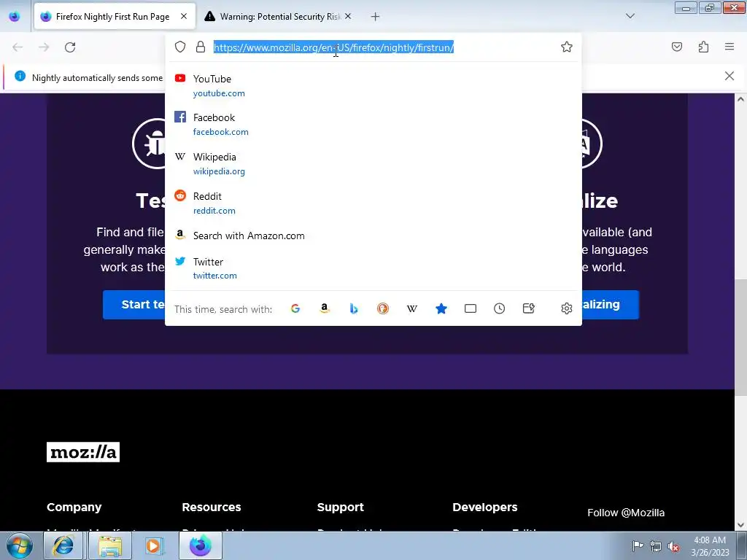Search this time with Bing
747x560 pixels.
click(x=354, y=308)
